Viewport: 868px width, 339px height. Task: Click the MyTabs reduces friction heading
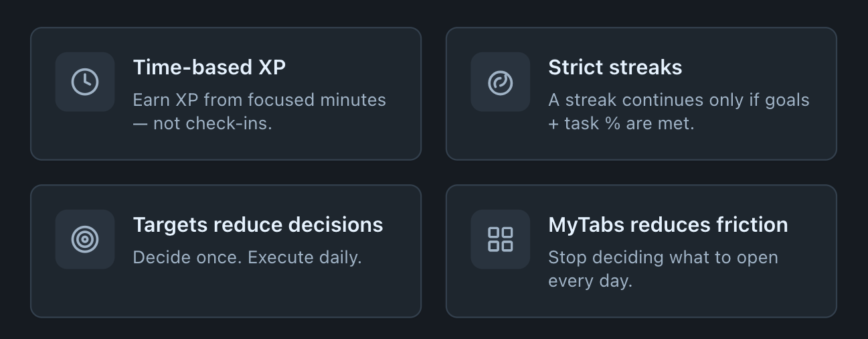(667, 224)
